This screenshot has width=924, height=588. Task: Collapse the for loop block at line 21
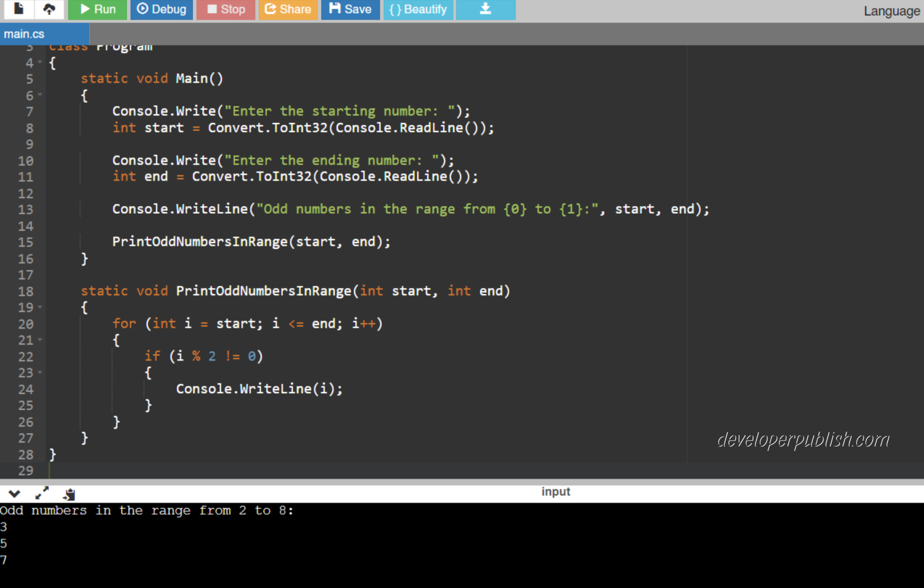coord(40,340)
